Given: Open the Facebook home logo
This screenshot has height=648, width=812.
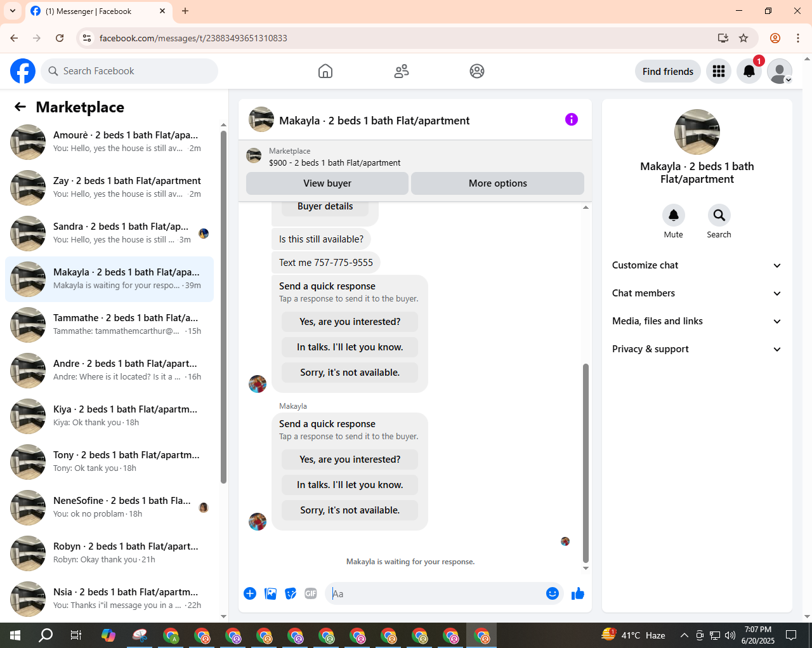Looking at the screenshot, I should click(x=23, y=71).
